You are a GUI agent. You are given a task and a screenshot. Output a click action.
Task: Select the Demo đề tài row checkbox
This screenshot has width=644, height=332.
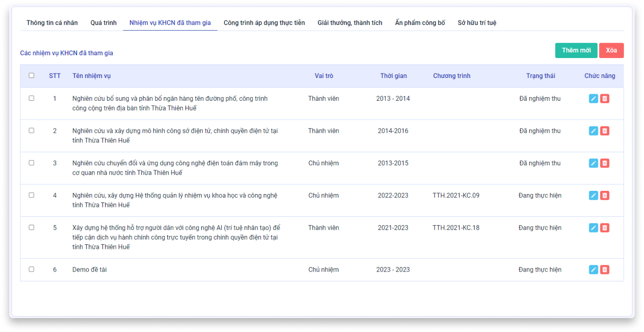tap(32, 269)
